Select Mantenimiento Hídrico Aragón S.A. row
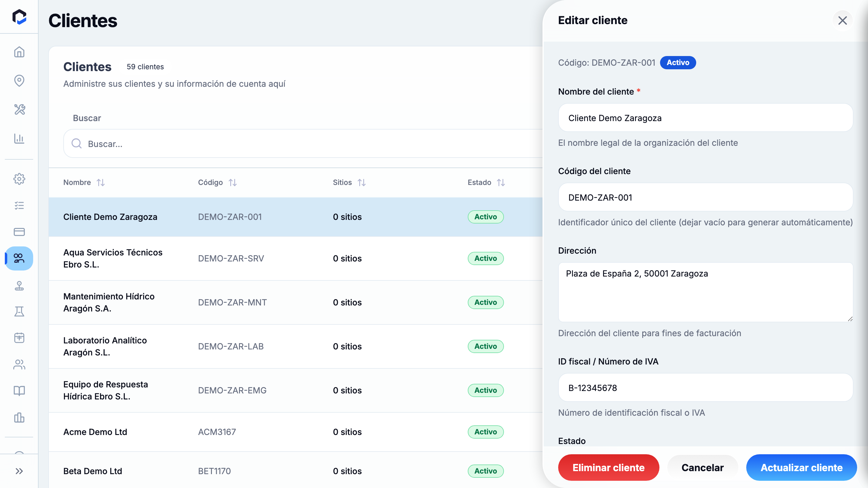Image resolution: width=868 pixels, height=488 pixels. click(x=295, y=302)
